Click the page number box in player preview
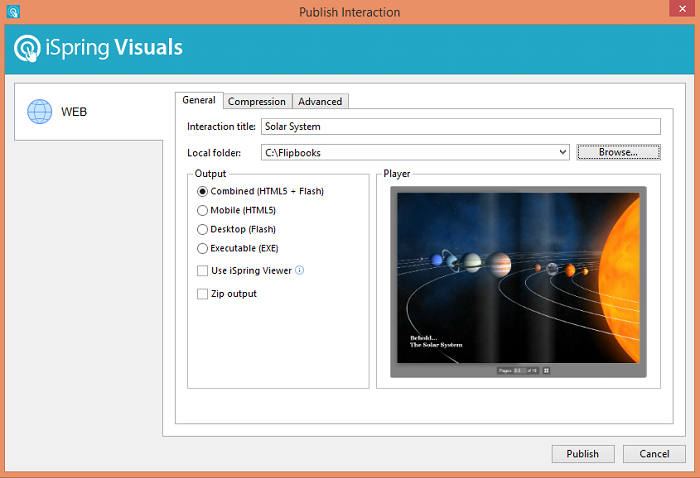The image size is (700, 478). tap(519, 370)
